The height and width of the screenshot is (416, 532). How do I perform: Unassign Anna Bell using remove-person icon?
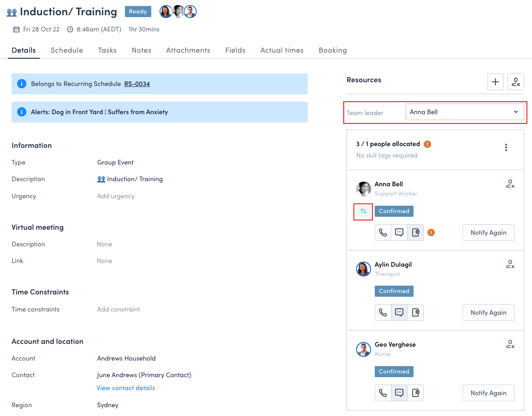[x=510, y=184]
